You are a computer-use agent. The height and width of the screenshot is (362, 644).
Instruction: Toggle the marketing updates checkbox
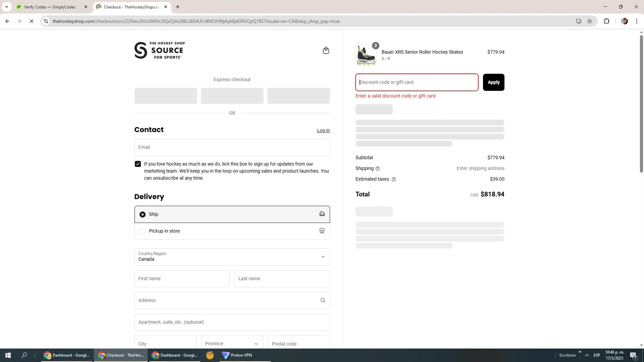pos(138,164)
